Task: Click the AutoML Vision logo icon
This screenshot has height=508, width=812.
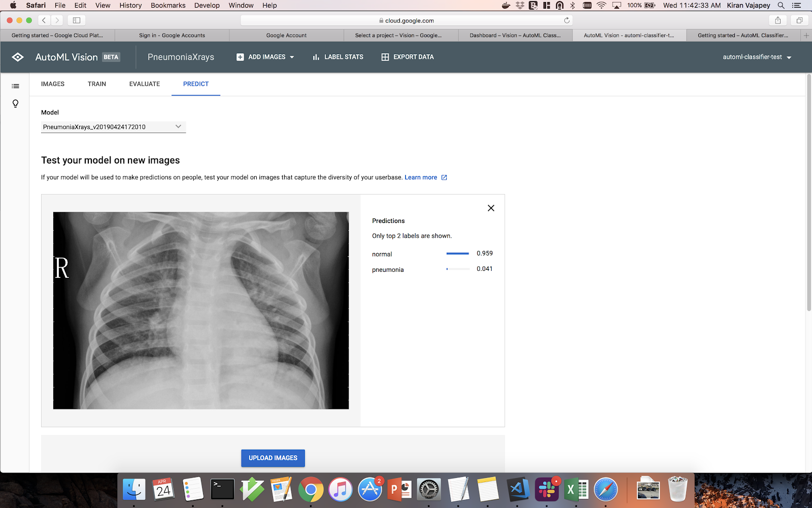Action: [18, 57]
